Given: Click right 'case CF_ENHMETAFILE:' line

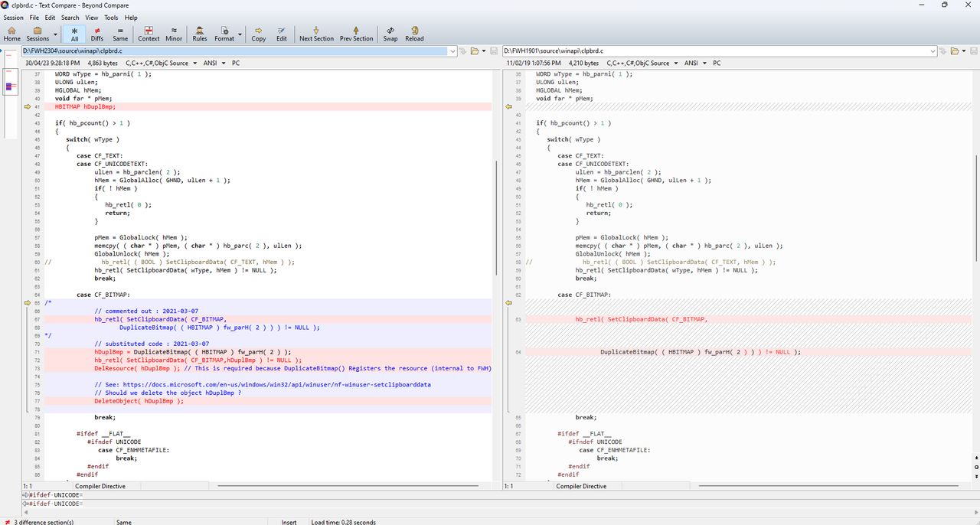Looking at the screenshot, I should click(x=614, y=450).
